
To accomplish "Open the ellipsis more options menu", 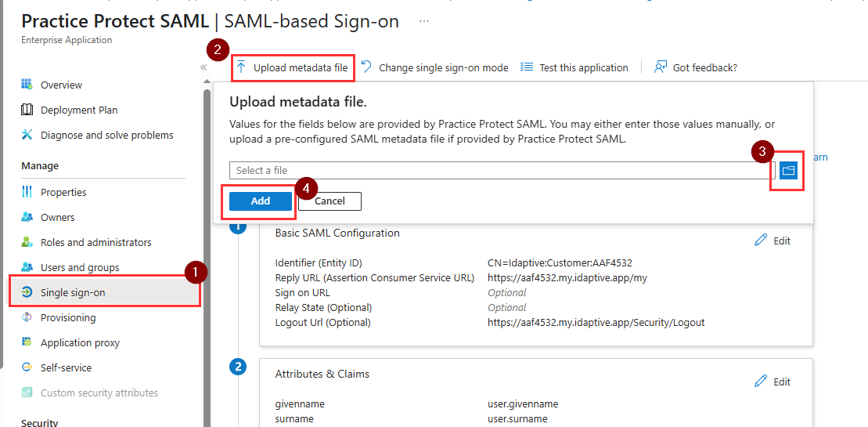I will (424, 21).
